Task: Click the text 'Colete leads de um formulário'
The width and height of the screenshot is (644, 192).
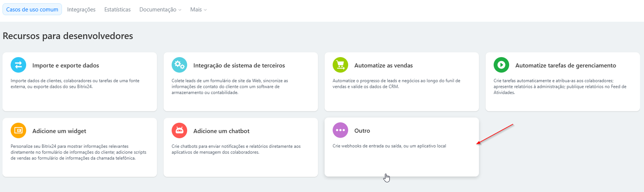Action: [x=230, y=87]
